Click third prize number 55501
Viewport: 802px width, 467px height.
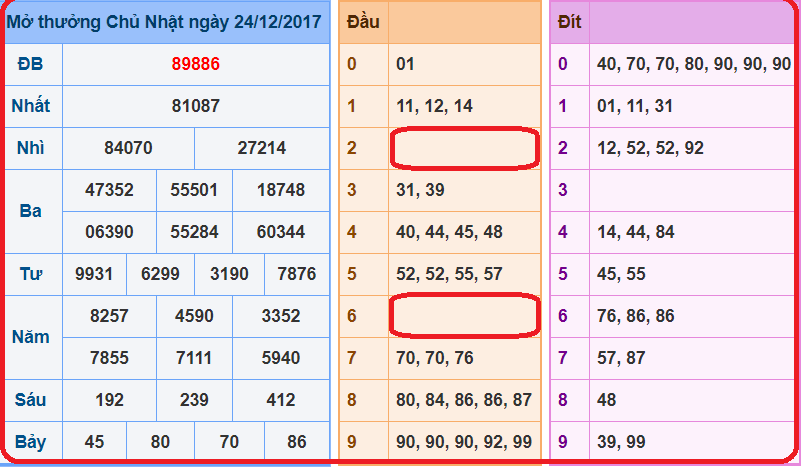tap(195, 190)
